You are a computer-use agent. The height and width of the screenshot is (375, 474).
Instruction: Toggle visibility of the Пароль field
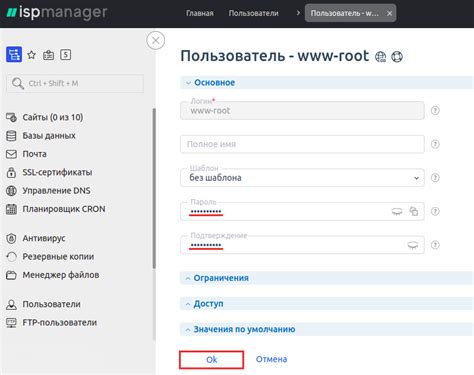pos(397,211)
